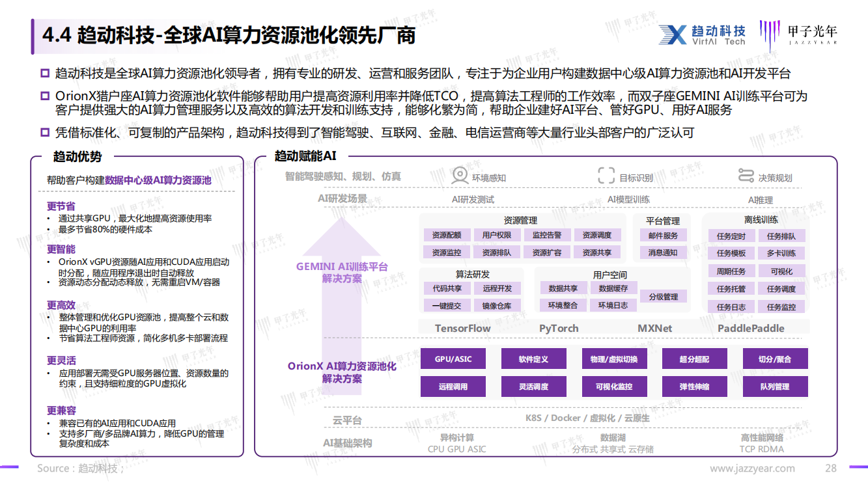This screenshot has height=488, width=868.
Task: Click the 更灵活 heading
Action: tap(61, 360)
